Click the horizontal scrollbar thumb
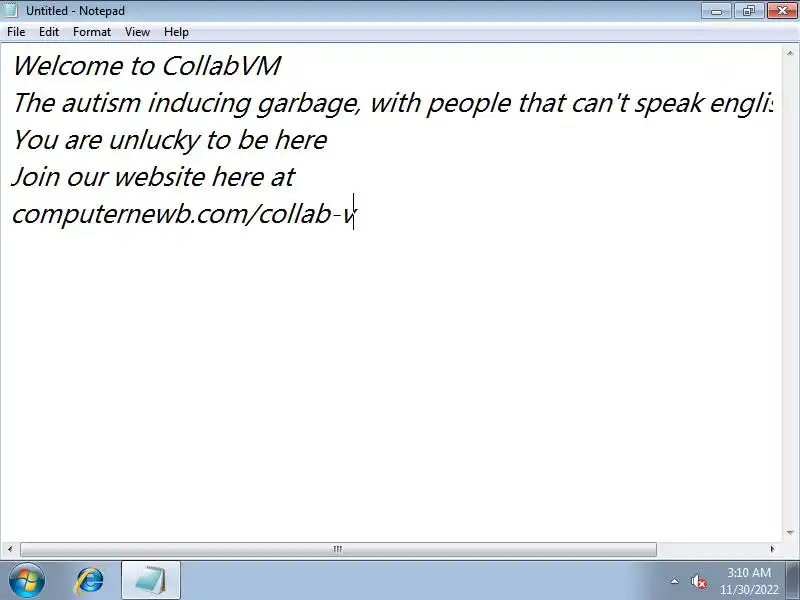The image size is (800, 600). [x=338, y=549]
